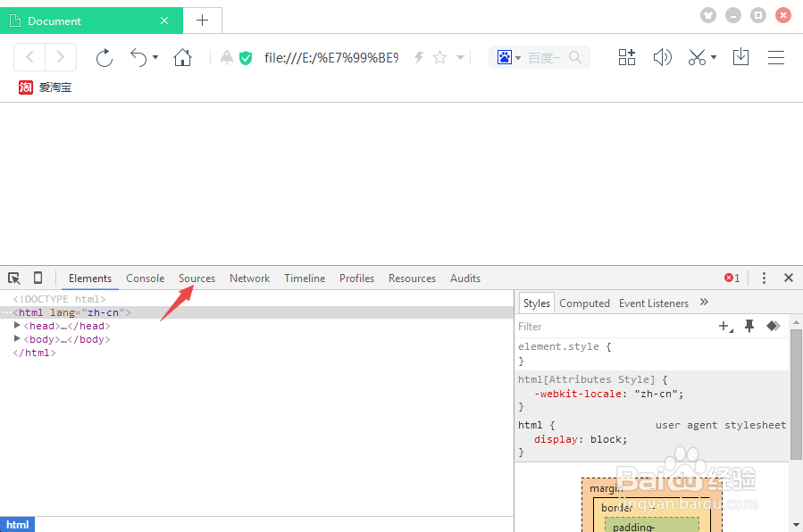Open the Profiles panel tab
Screen dimensions: 803x532
point(356,278)
